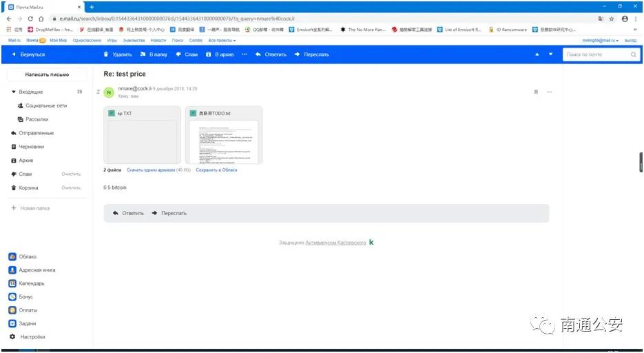The height and width of the screenshot is (353, 644).
Task: Click the bookmark flag icon on message
Action: pos(536,92)
